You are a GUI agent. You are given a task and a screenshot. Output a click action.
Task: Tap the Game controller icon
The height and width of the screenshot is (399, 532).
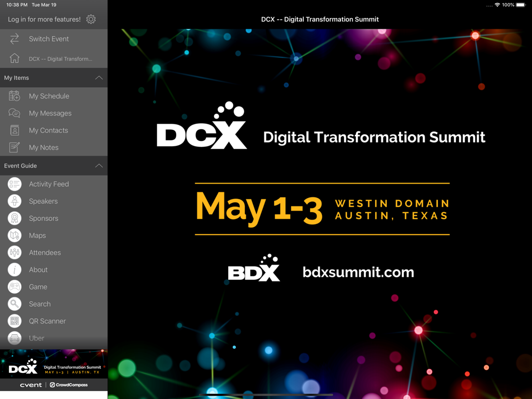(14, 287)
